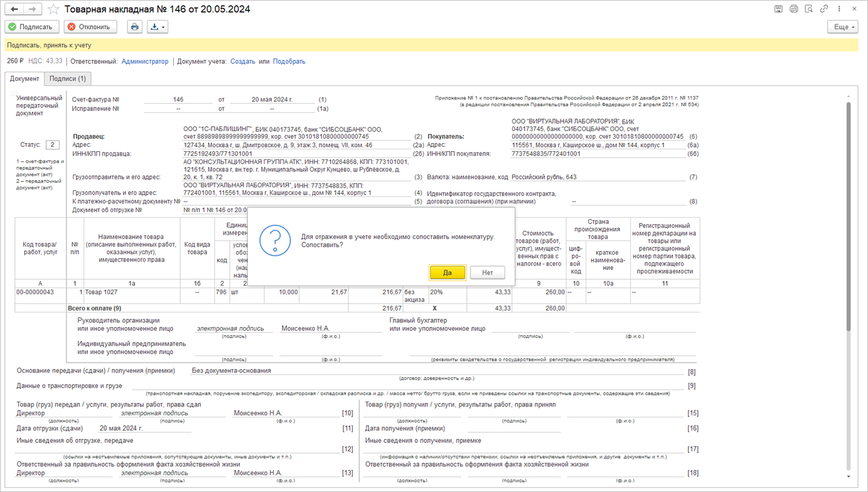The height and width of the screenshot is (492, 868).
Task: Click the Статус field with value 2
Action: coord(53,144)
